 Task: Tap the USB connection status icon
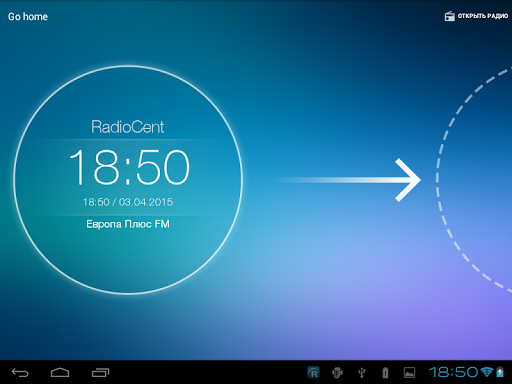click(x=362, y=373)
